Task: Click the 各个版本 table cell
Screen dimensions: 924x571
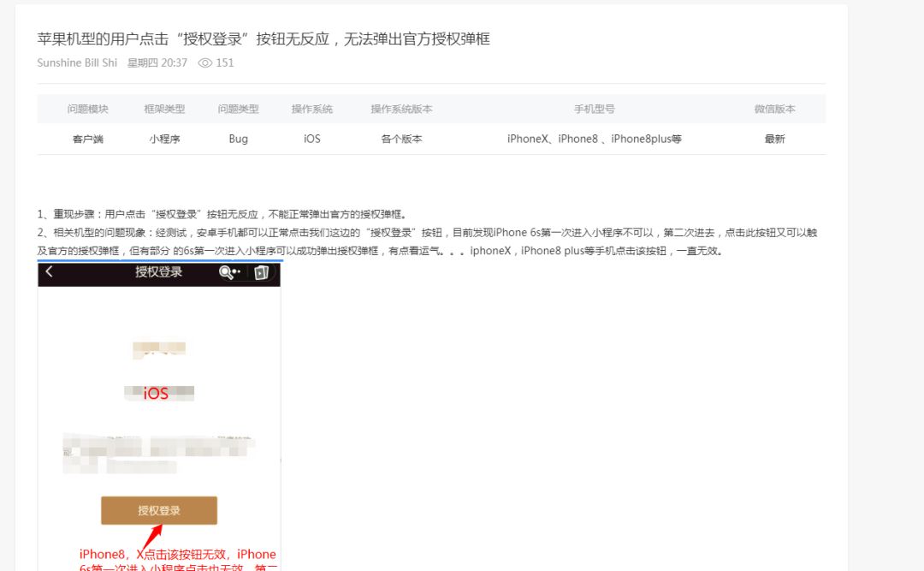Action: point(401,140)
